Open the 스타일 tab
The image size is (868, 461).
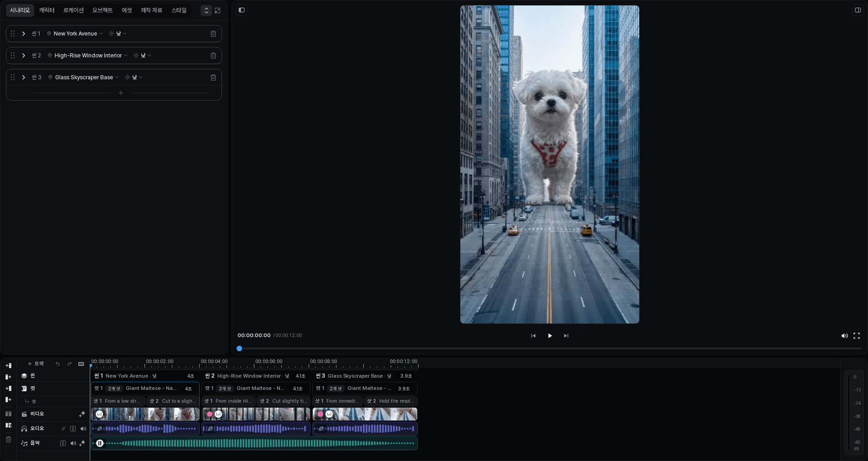[x=179, y=10]
